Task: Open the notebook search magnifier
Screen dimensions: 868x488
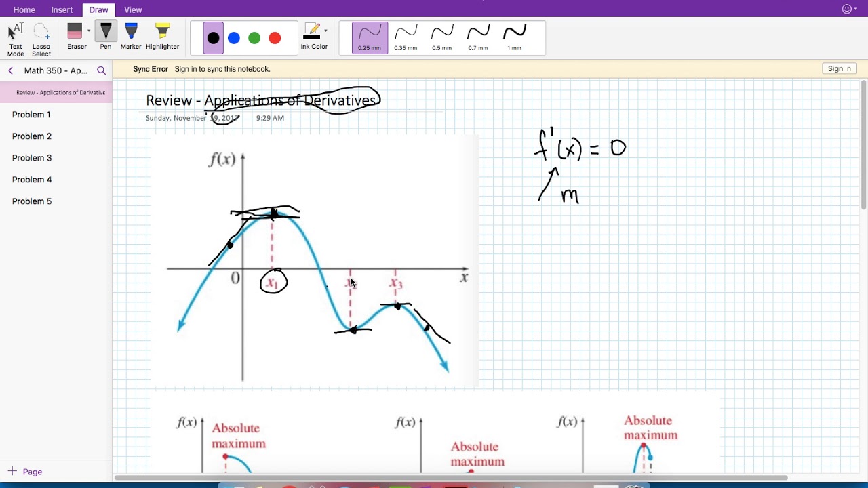Action: point(102,70)
